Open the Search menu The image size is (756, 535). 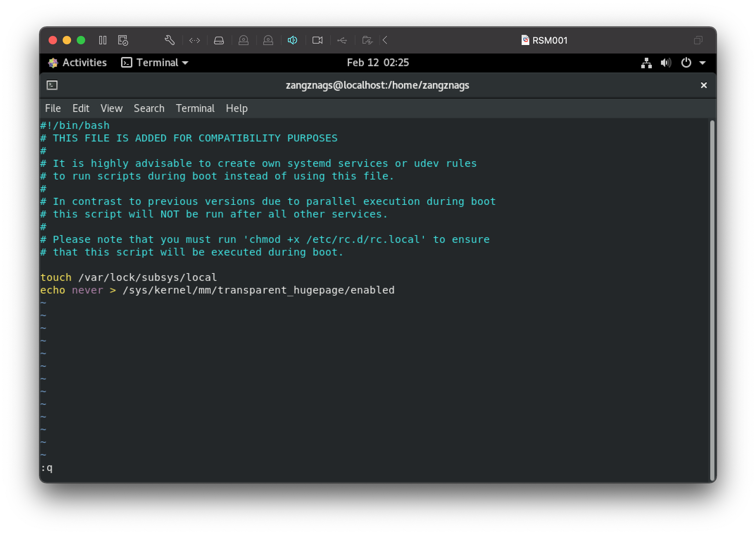coord(149,108)
